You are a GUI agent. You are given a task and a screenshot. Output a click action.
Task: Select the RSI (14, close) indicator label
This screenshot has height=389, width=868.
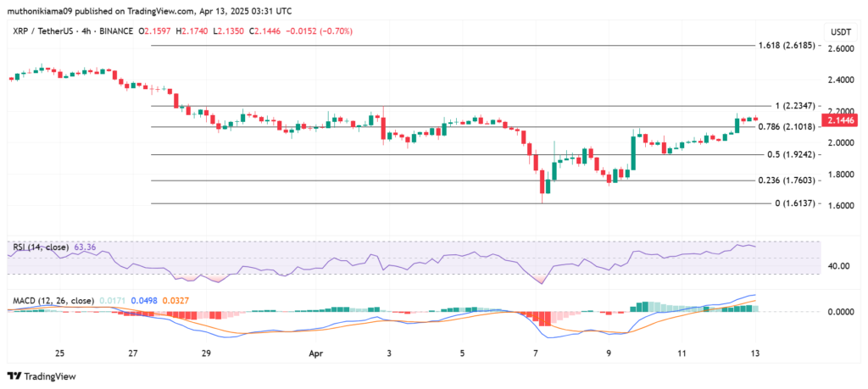[x=42, y=247]
